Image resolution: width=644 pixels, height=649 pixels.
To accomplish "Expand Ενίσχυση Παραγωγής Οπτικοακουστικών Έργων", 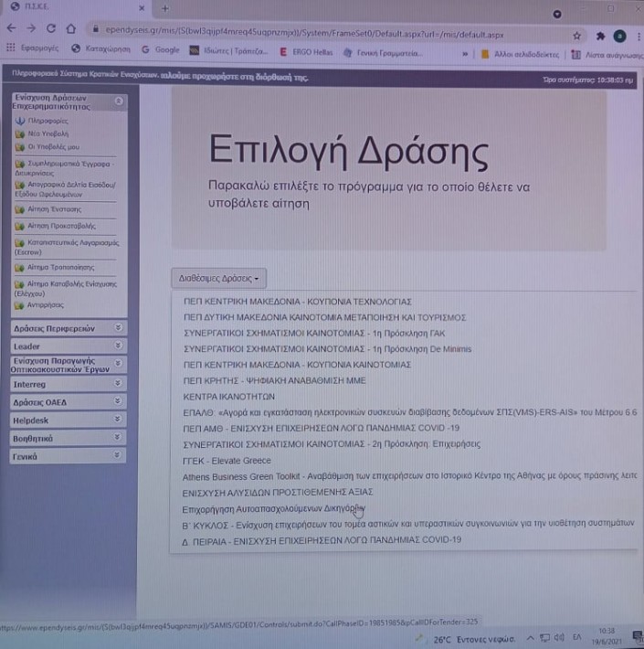I will click(69, 365).
